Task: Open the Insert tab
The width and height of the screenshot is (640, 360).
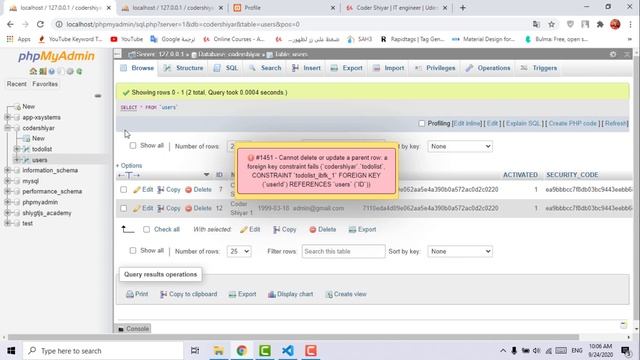Action: click(307, 68)
